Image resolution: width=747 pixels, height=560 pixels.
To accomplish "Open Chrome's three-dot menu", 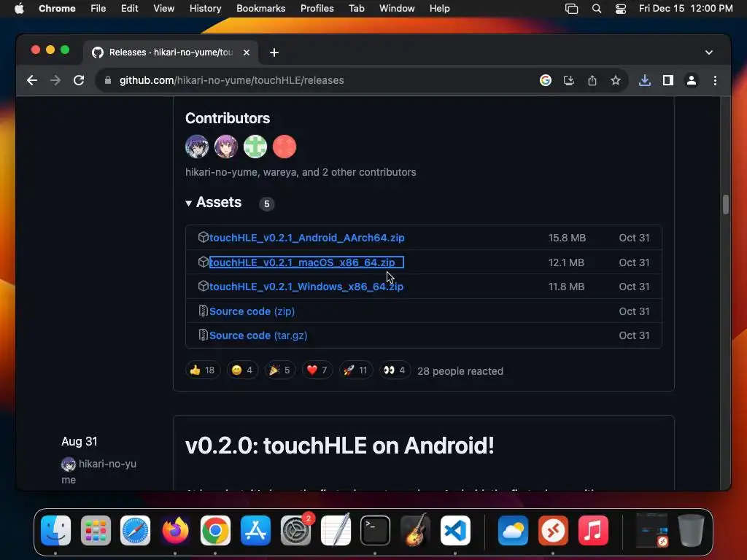I will pos(715,80).
